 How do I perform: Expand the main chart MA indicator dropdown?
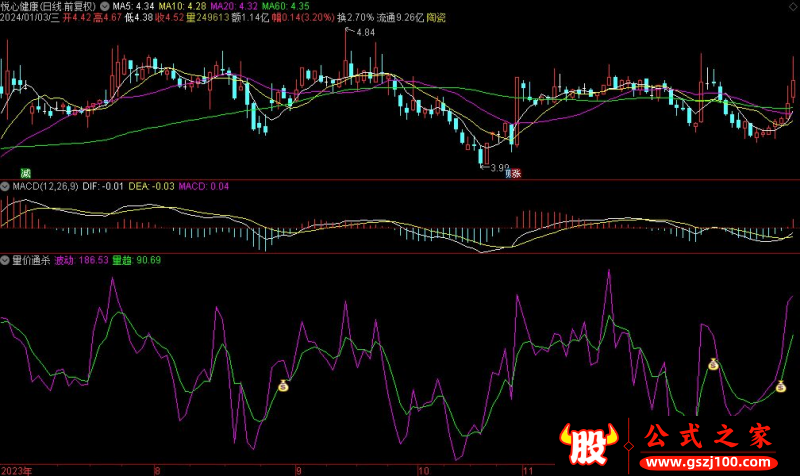tap(105, 5)
